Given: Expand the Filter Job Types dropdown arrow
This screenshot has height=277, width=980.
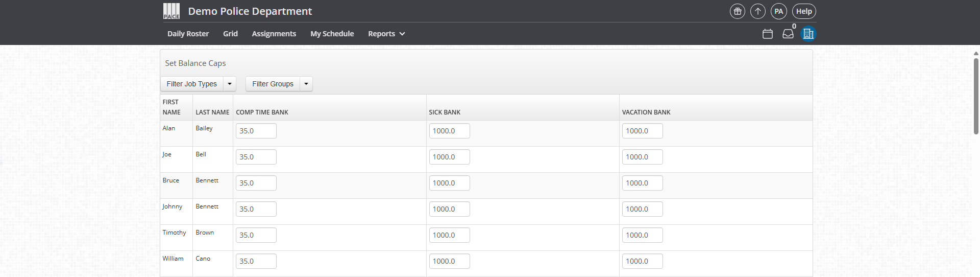Looking at the screenshot, I should pos(230,84).
